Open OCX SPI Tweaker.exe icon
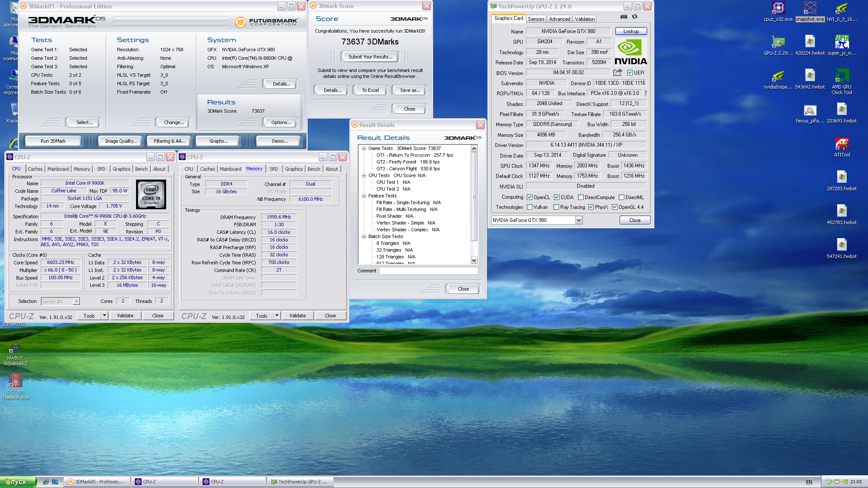This screenshot has width=868, height=488. point(15,387)
